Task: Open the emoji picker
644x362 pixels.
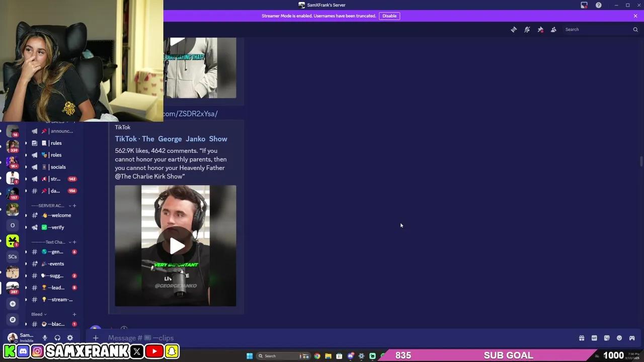Action: click(x=619, y=338)
